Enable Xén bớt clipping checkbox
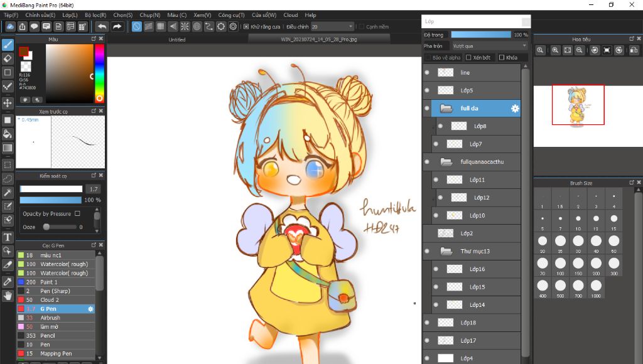Screen dimensions: 643x364 coord(468,57)
